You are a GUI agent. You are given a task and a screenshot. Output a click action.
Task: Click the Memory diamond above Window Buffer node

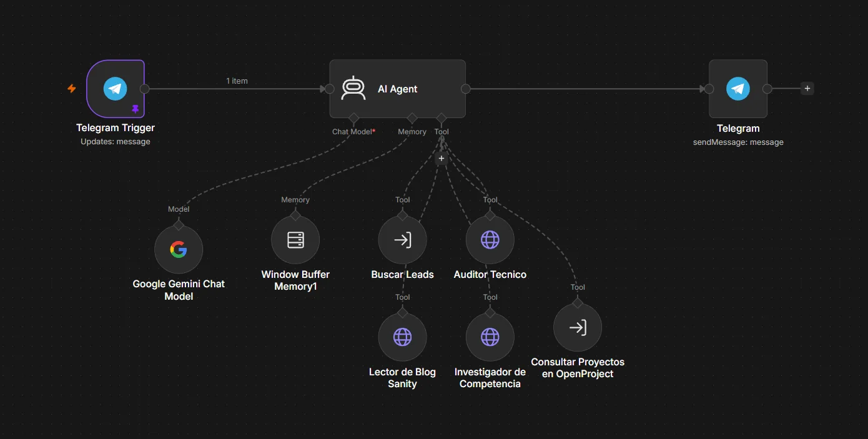[x=295, y=215]
